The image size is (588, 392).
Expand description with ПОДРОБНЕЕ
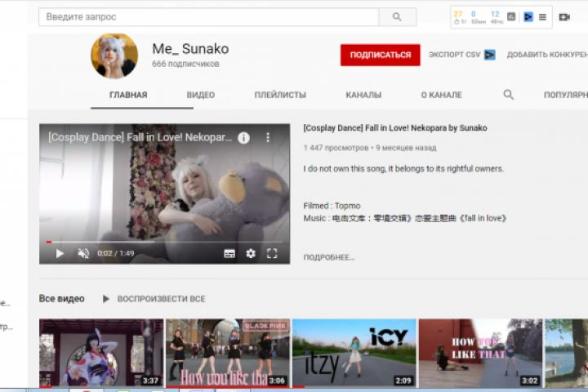click(329, 257)
